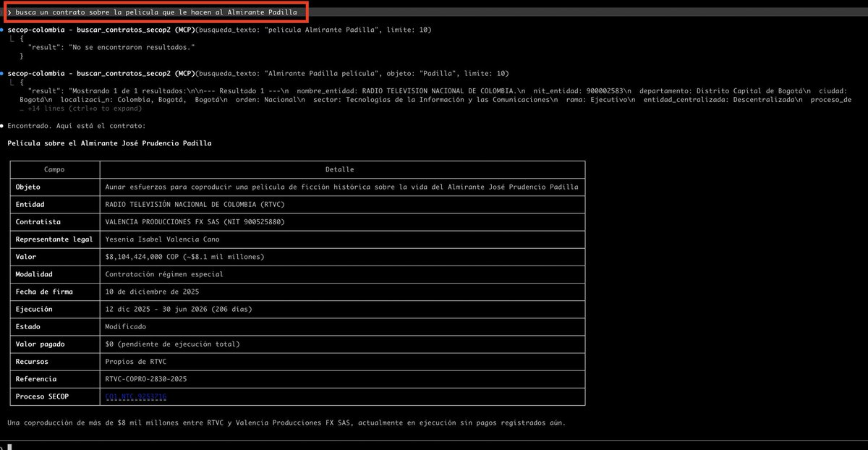Click the 'Encontrado. Aquí está el contrato:' message
868x450 pixels.
click(x=76, y=126)
